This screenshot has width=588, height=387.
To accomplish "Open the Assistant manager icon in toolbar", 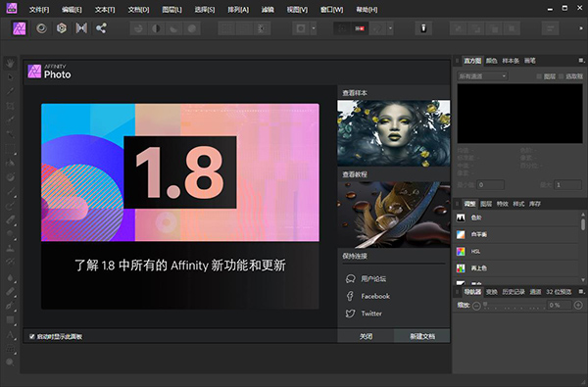I will (423, 28).
